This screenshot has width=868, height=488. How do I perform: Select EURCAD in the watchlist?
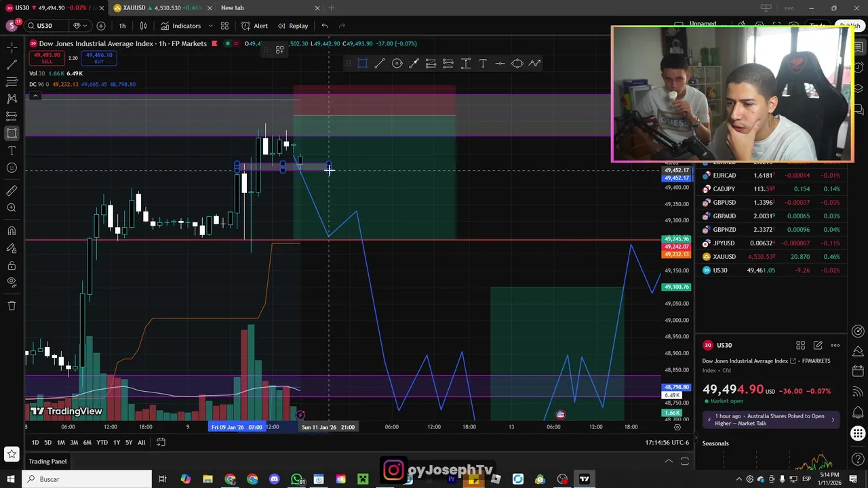[772, 176]
